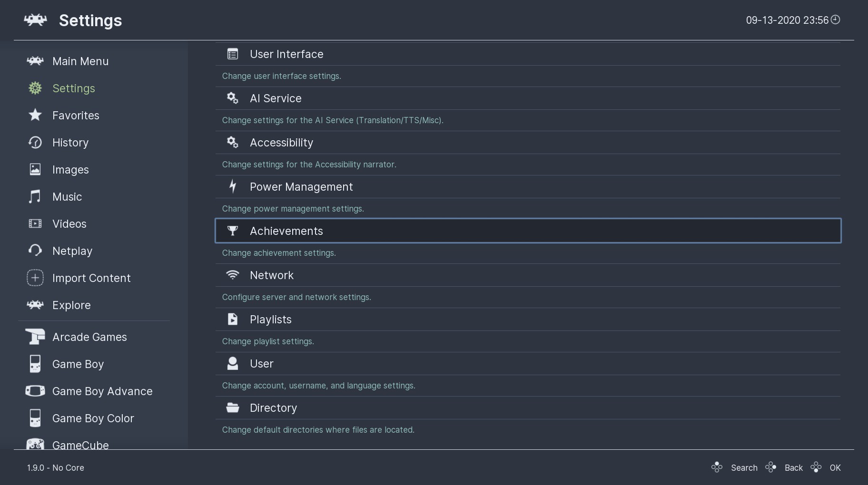Select the Accessibility settings entry
The height and width of the screenshot is (485, 868).
pyautogui.click(x=281, y=143)
